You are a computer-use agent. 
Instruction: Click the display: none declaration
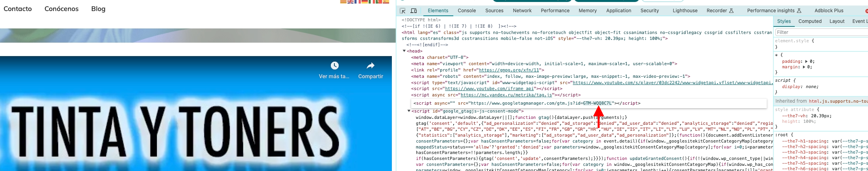coord(800,86)
